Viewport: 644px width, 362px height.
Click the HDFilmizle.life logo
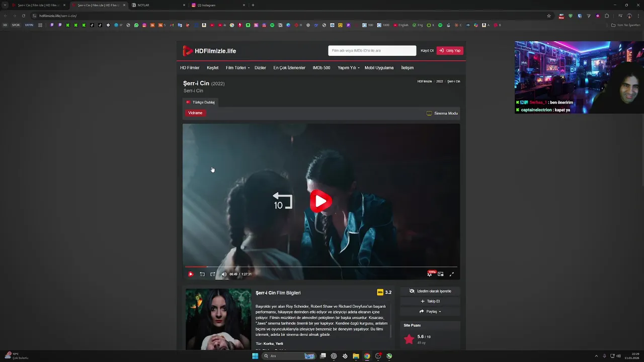(209, 51)
